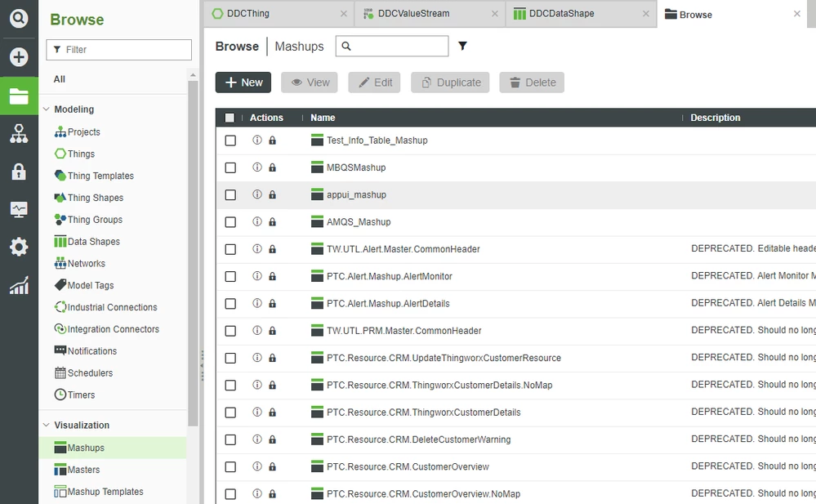Check the checkbox for AMQS_Mashup
Screen dimensions: 816x504
point(230,221)
